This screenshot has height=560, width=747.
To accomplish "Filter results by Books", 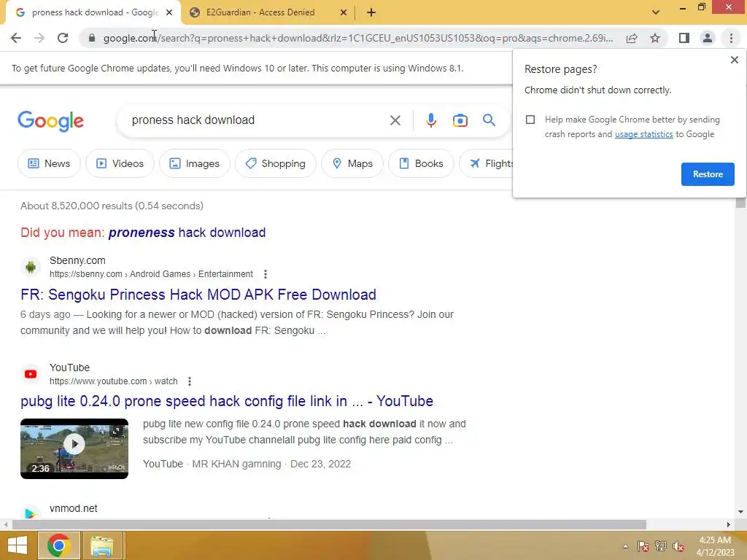I will pos(421,163).
